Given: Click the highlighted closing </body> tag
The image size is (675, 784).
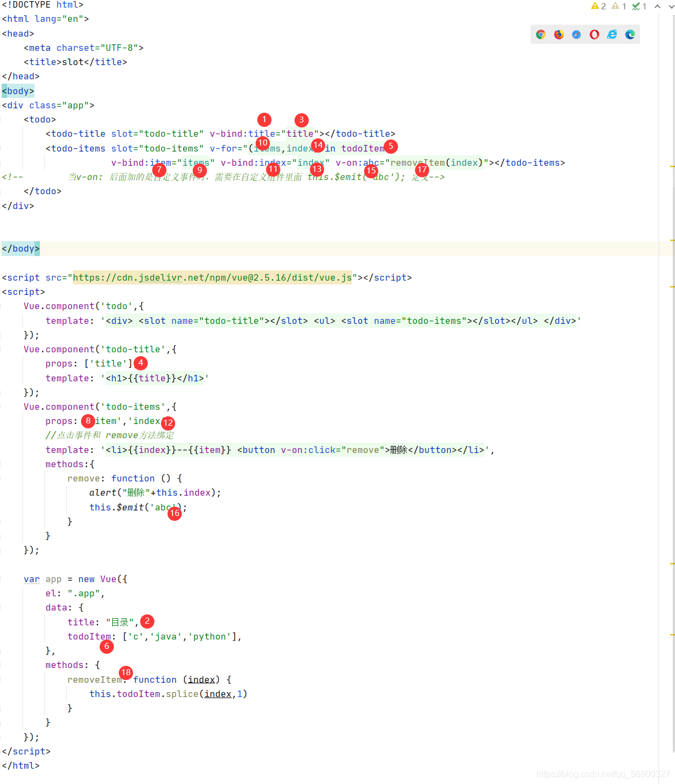Looking at the screenshot, I should pyautogui.click(x=21, y=249).
